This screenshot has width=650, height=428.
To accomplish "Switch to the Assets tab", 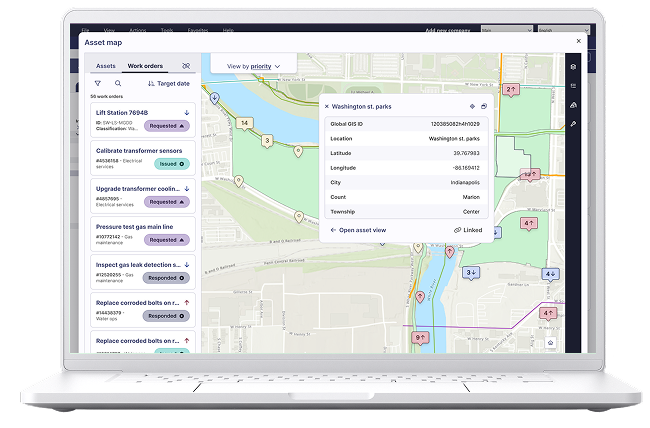I will pos(106,66).
